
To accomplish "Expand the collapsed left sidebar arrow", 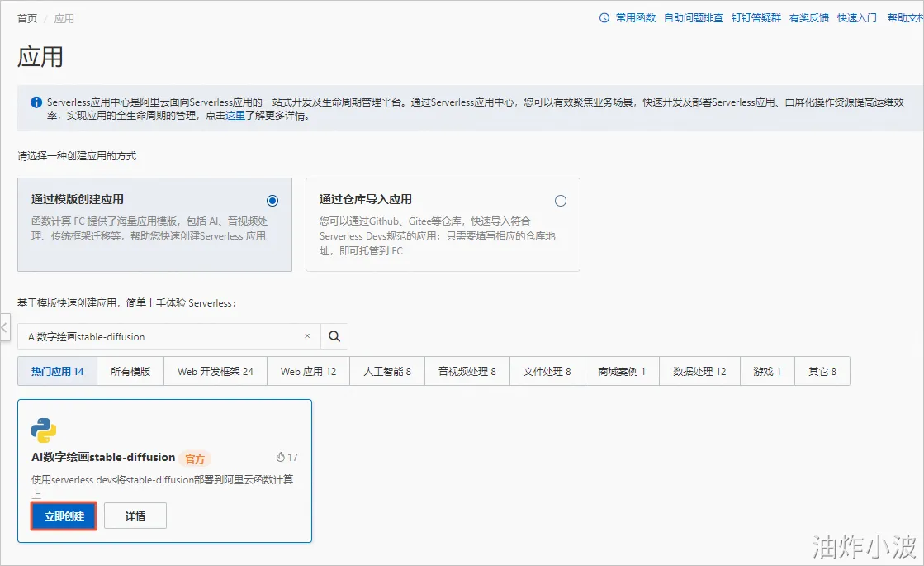I will [5, 326].
